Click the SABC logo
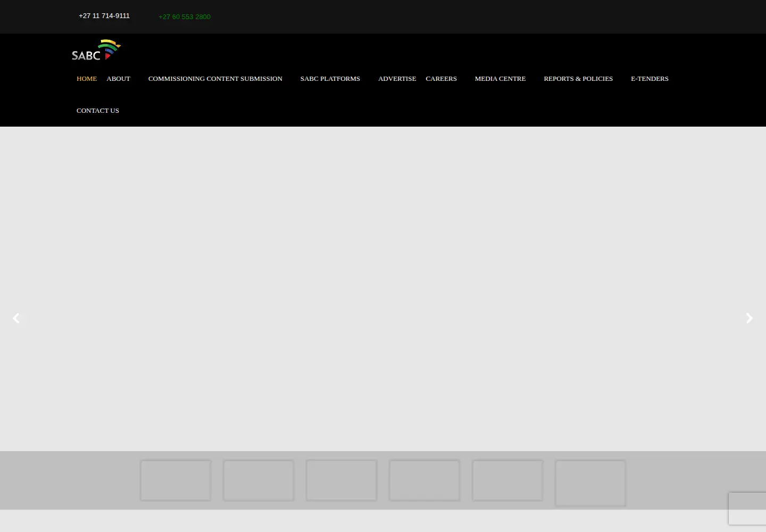The image size is (766, 532). [x=96, y=50]
